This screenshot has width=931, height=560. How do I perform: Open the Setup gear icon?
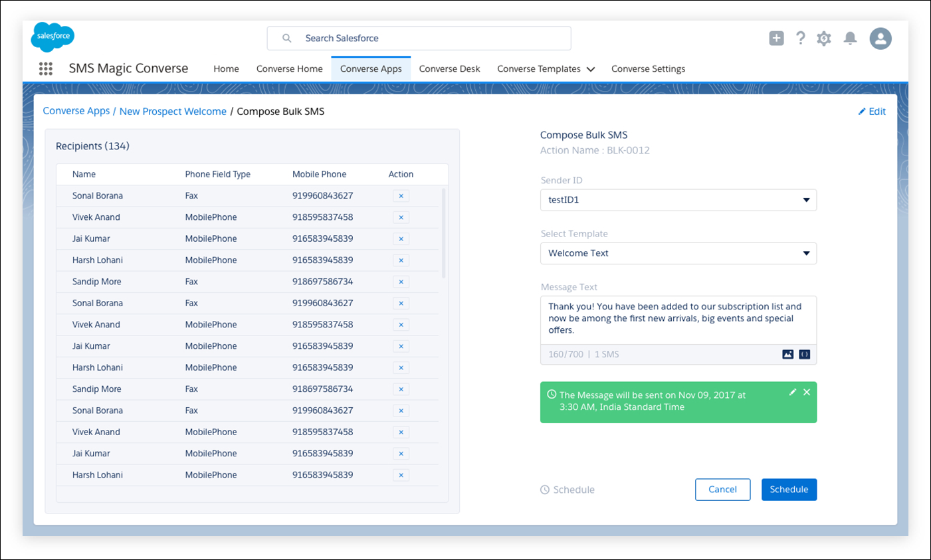pos(824,39)
